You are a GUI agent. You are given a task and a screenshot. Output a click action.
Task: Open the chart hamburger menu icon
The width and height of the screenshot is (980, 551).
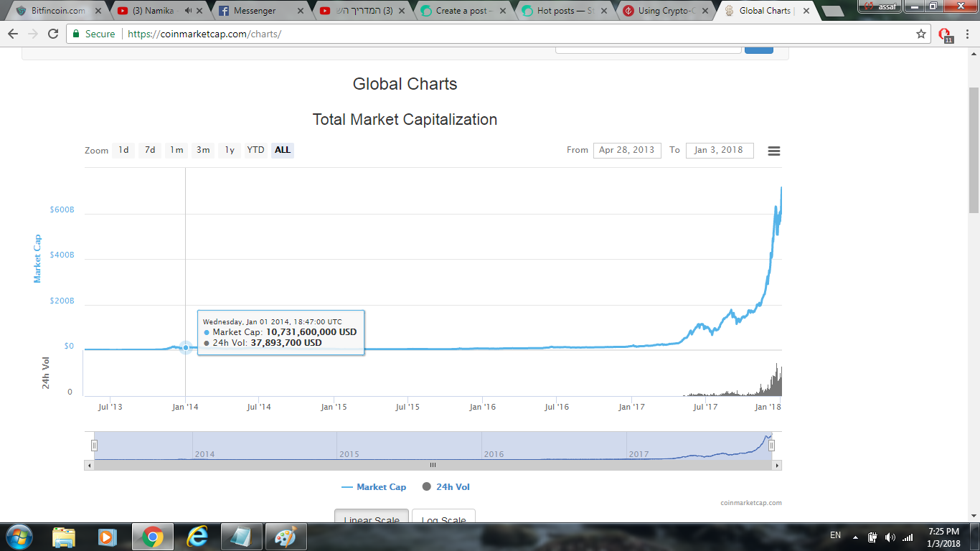point(774,151)
